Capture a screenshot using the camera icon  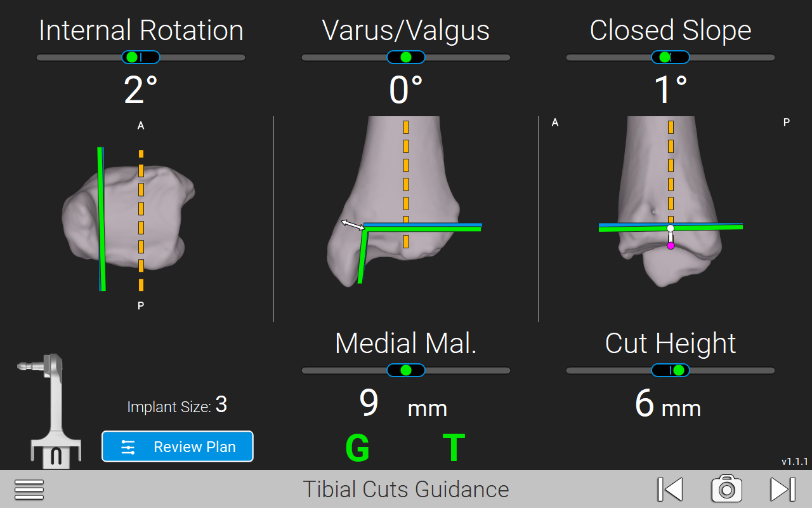tap(727, 488)
